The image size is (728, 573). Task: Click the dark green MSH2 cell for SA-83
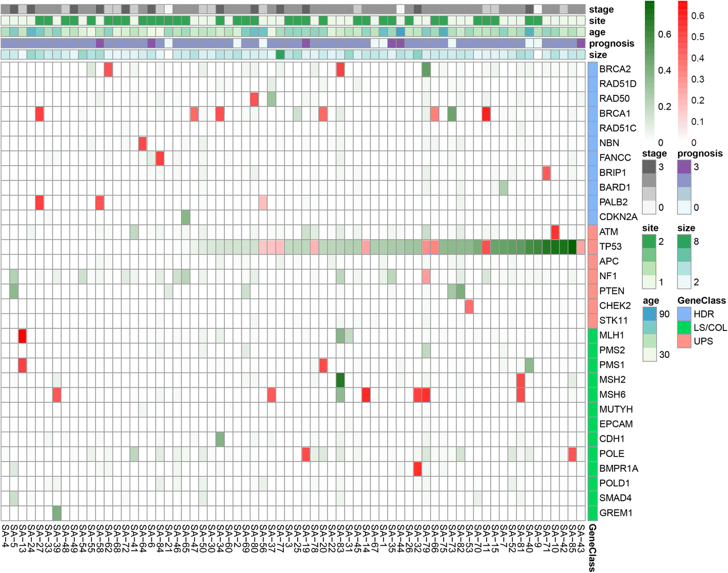pyautogui.click(x=340, y=380)
